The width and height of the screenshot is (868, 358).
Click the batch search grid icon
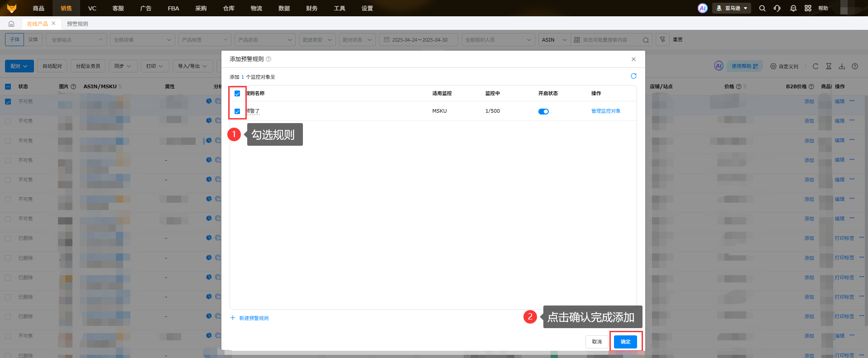point(576,40)
